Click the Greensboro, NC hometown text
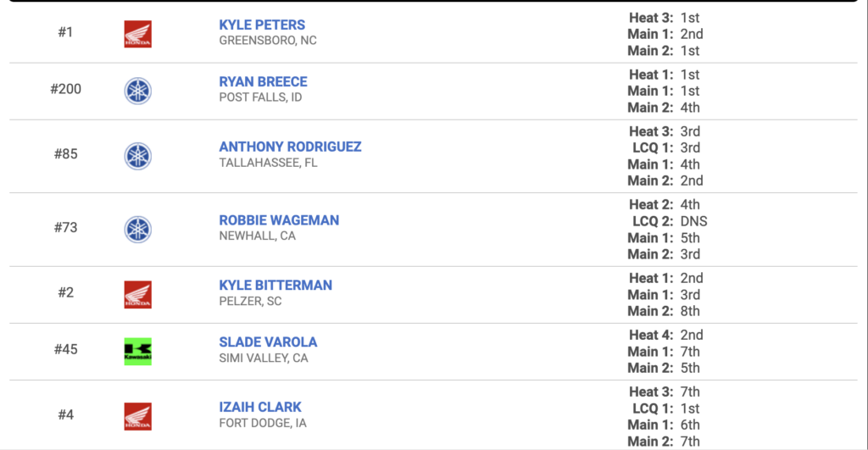 pyautogui.click(x=268, y=41)
